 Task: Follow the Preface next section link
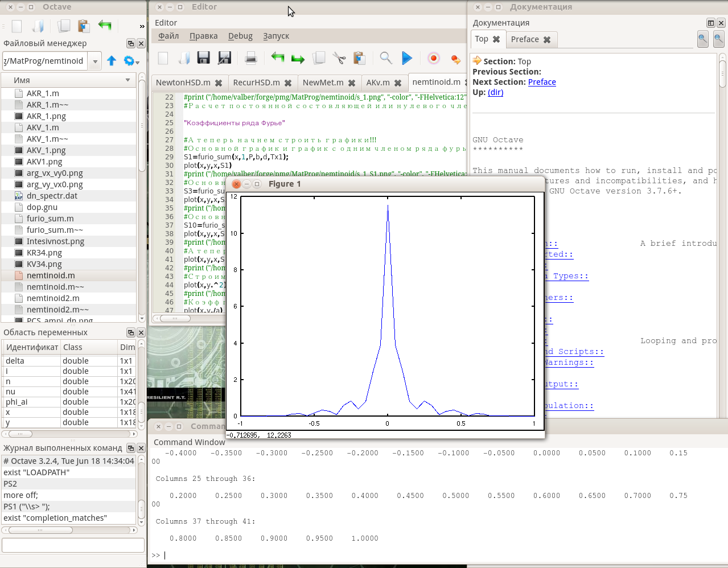541,82
